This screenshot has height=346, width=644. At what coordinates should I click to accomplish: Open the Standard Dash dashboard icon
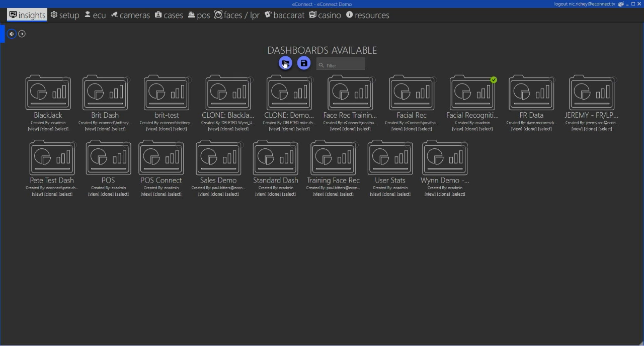pos(275,157)
